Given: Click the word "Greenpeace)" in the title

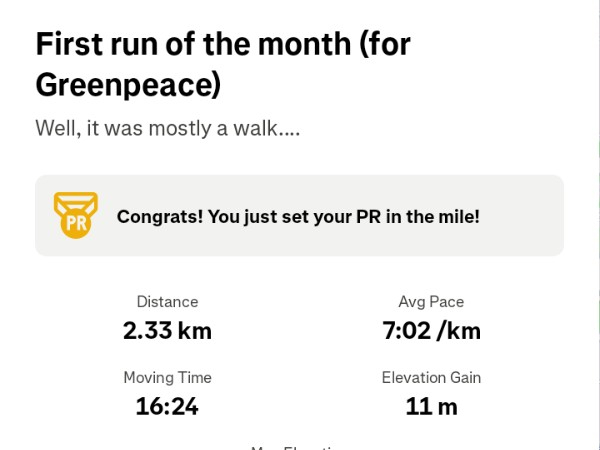Looking at the screenshot, I should click(x=128, y=85).
